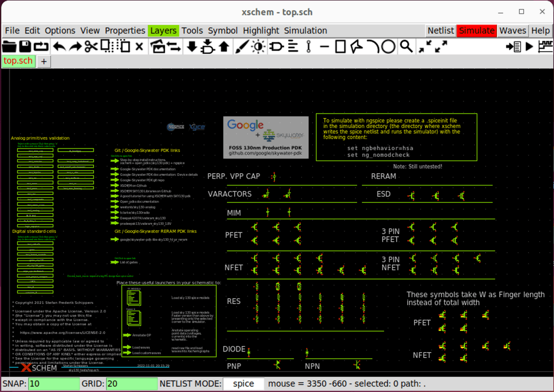
Task: Open the Highlight menu
Action: click(x=261, y=31)
